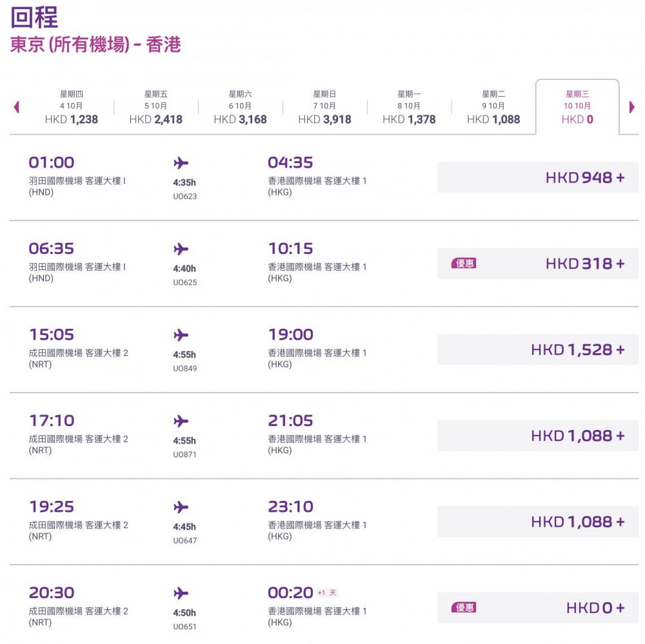The image size is (645, 644).
Task: Open Tuesday 9 Oct HKD 1,088 tab
Action: pyautogui.click(x=493, y=107)
